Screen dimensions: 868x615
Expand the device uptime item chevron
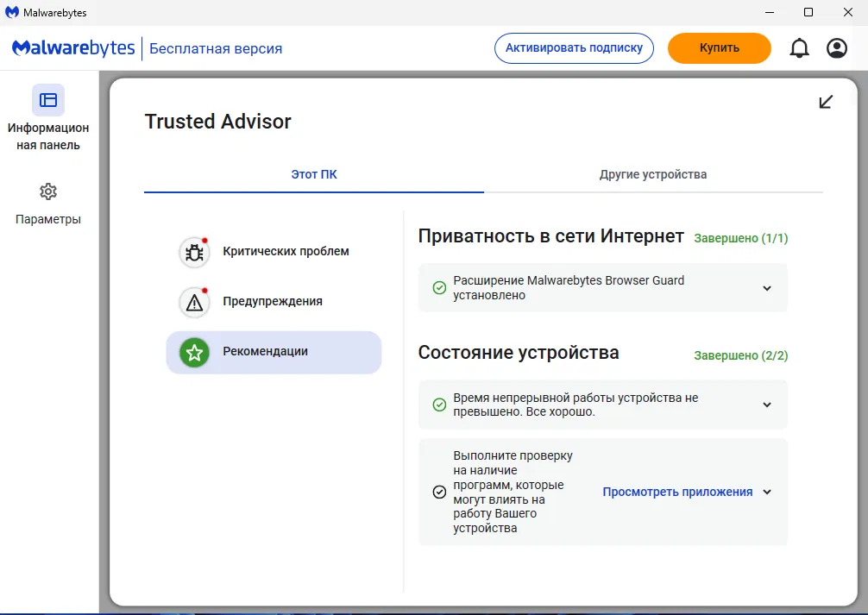767,405
